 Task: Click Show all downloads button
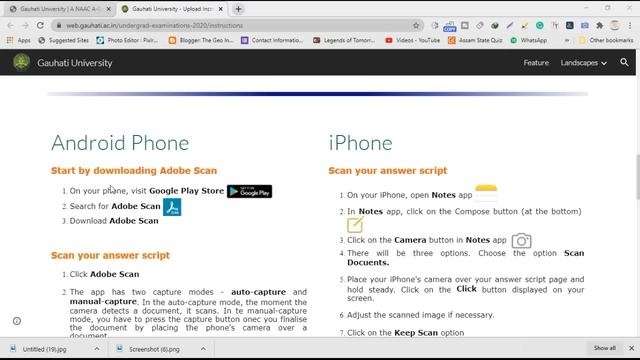point(604,348)
